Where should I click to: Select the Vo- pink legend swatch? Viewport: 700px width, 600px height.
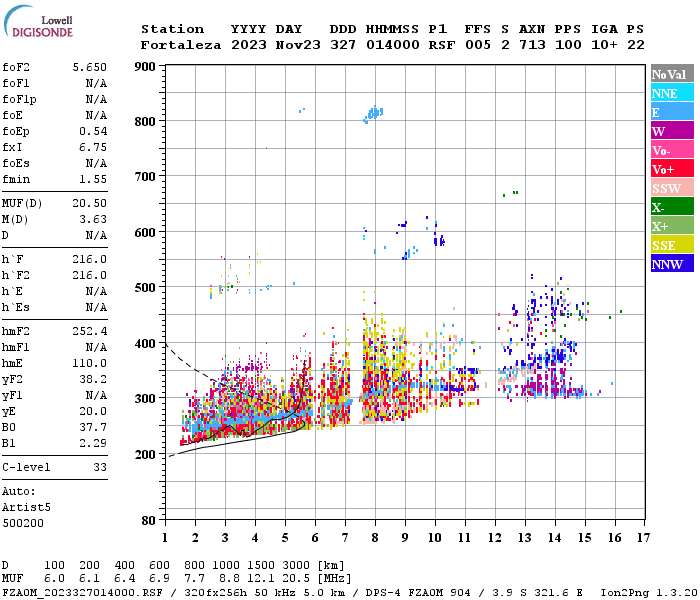[672, 150]
